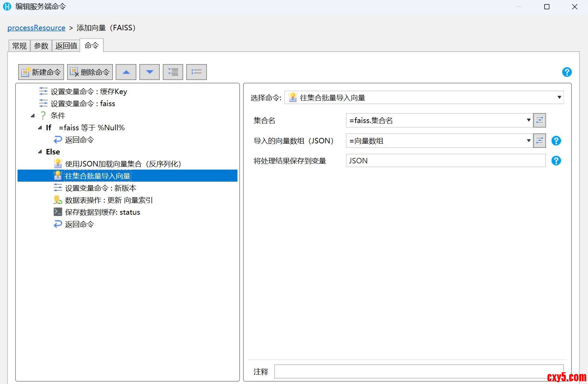
Task: Switch to the 参数 tab
Action: coord(41,46)
